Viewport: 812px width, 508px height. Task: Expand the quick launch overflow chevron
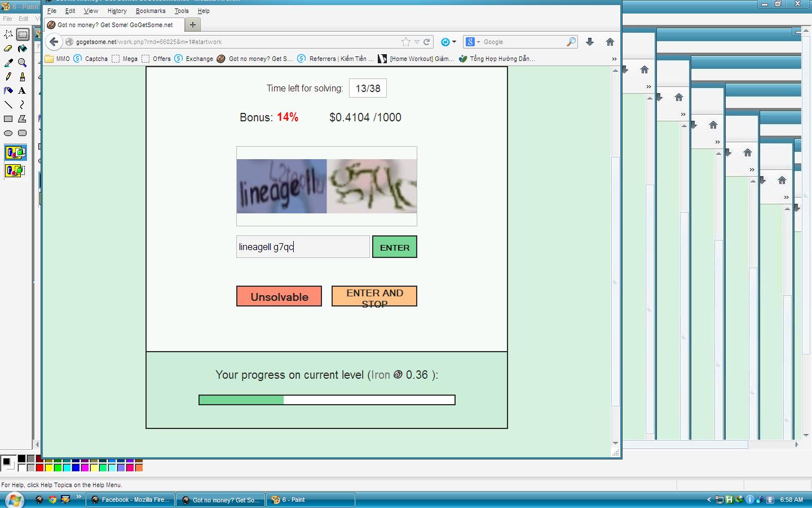[79, 497]
